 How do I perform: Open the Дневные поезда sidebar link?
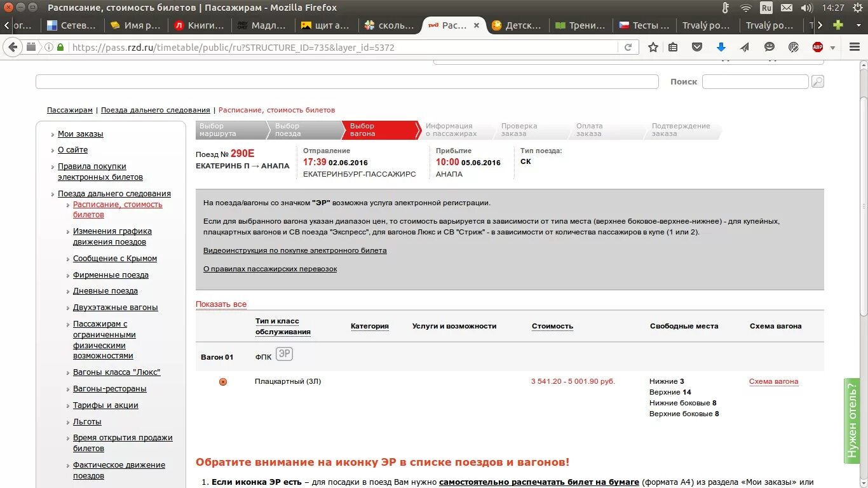(105, 291)
